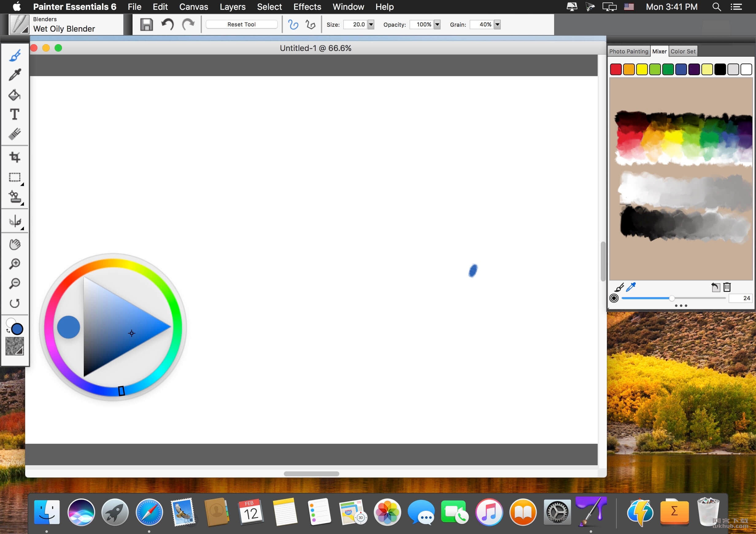Open the Wet Oily Blender brush selector
This screenshot has height=534, width=756.
coord(19,24)
